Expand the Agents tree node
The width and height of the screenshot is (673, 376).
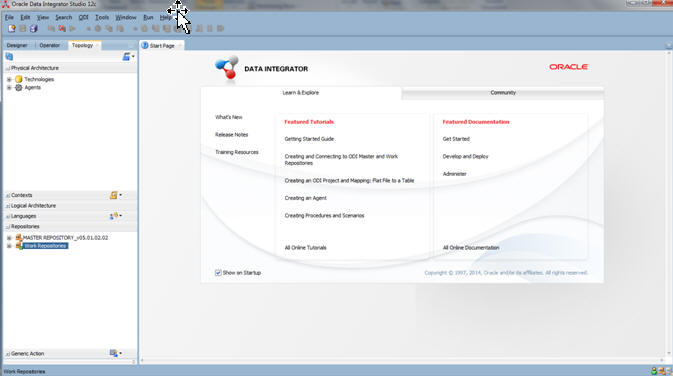point(9,88)
